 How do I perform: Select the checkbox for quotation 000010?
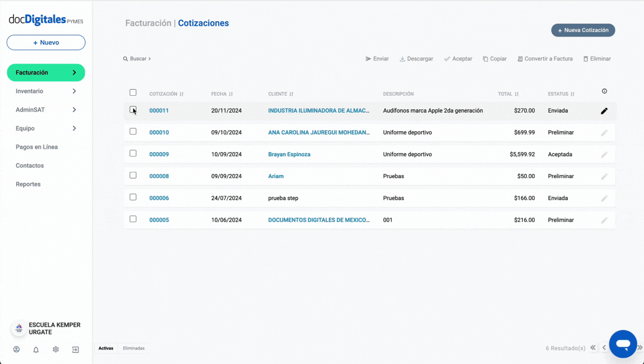coord(133,131)
